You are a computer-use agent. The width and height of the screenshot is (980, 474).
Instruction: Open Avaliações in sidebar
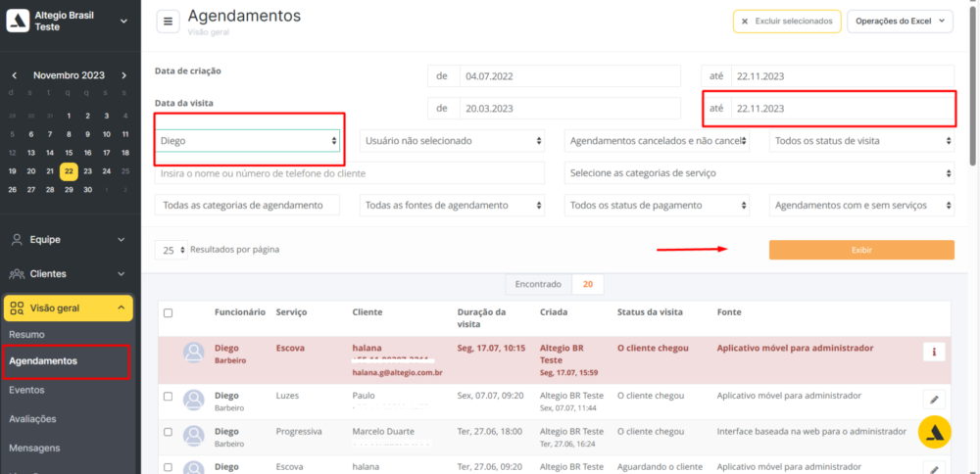click(32, 419)
